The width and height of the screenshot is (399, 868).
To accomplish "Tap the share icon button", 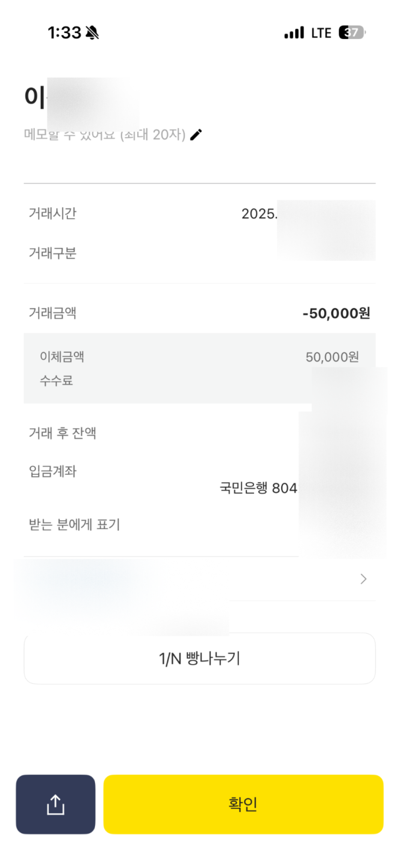I will pos(55,804).
